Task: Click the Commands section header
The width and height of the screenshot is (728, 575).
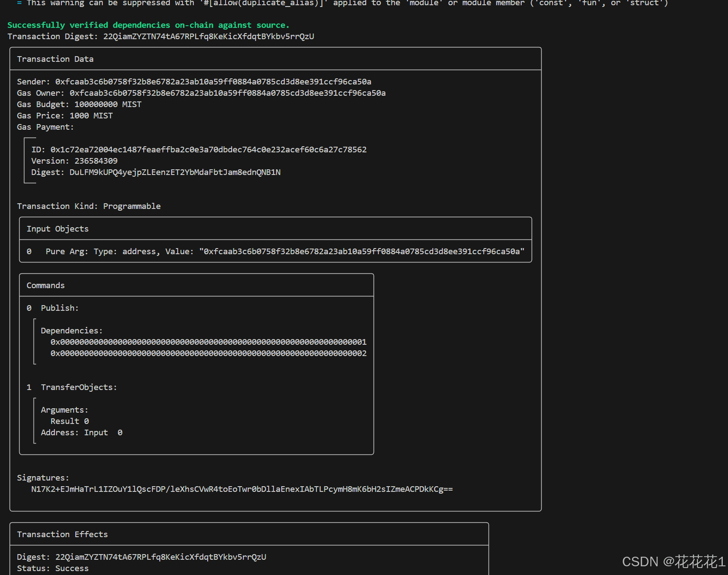Action: (46, 286)
